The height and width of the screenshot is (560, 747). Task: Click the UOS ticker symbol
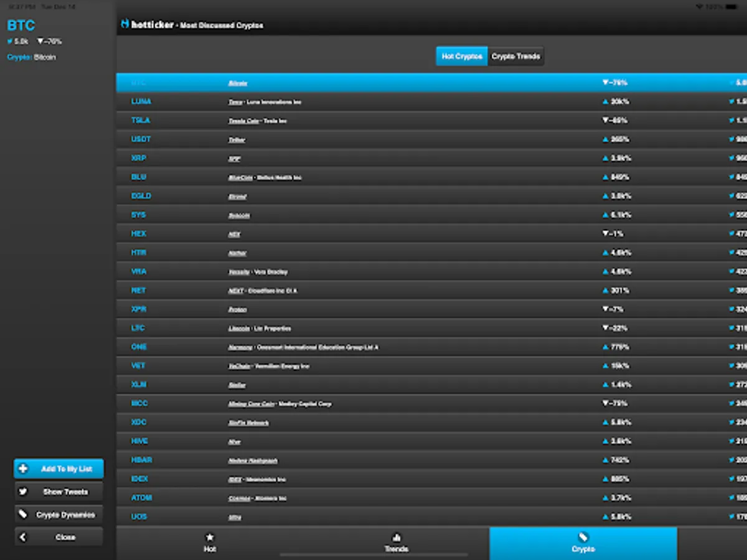click(x=139, y=516)
